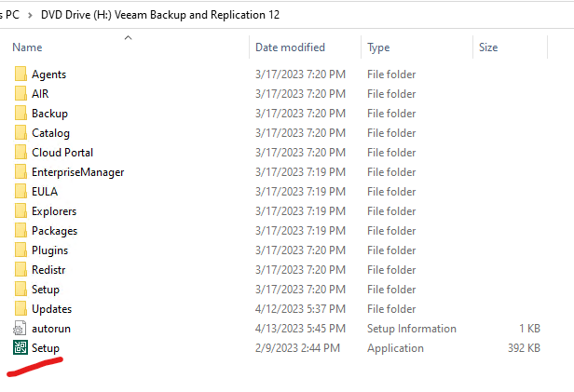Sort by the Size column header
The width and height of the screenshot is (574, 392).
click(x=487, y=47)
